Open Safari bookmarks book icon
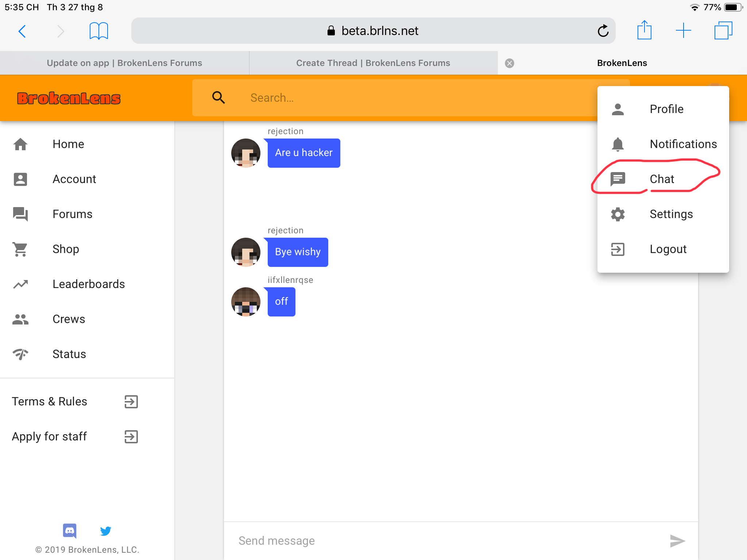The width and height of the screenshot is (747, 560). pos(98,31)
